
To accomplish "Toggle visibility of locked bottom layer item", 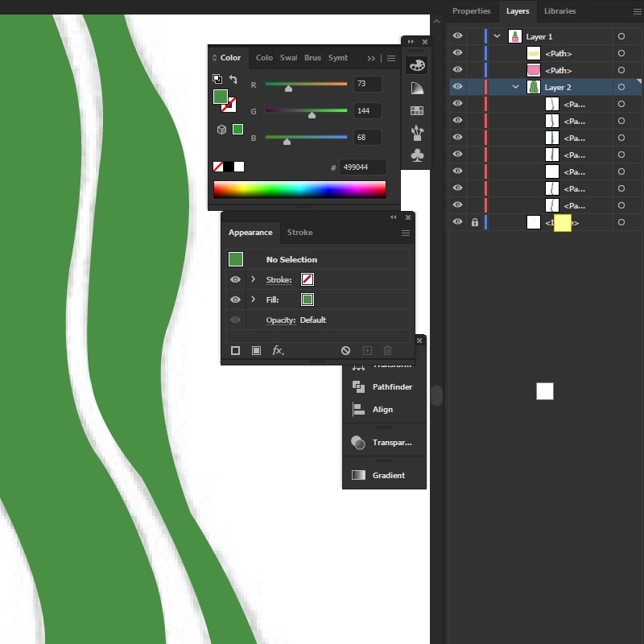I will click(457, 222).
